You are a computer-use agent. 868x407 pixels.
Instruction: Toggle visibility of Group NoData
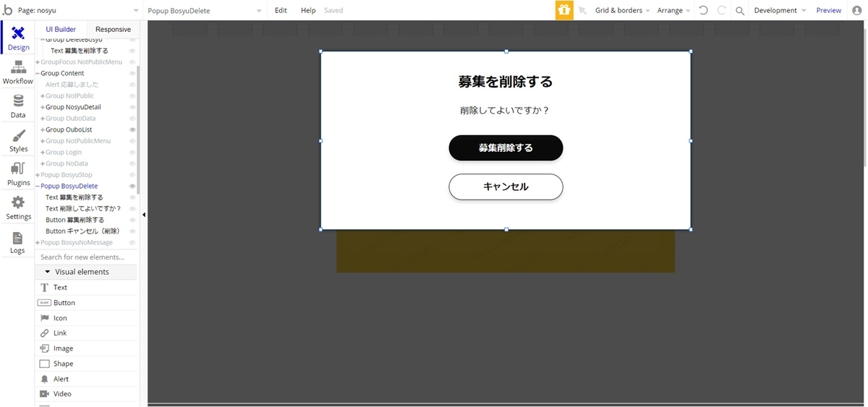click(132, 163)
